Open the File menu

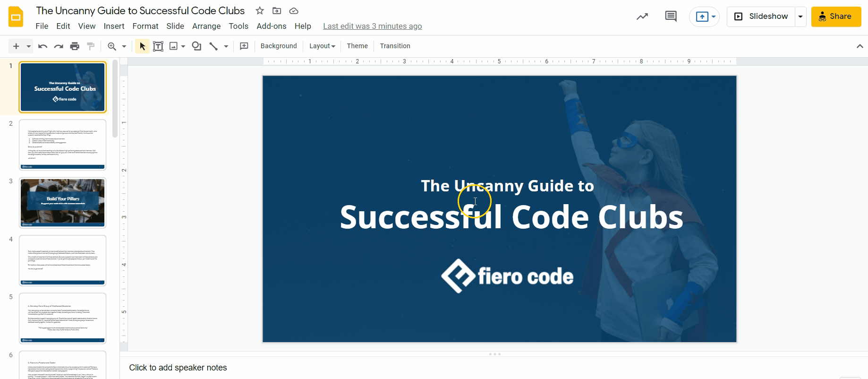[x=42, y=26]
